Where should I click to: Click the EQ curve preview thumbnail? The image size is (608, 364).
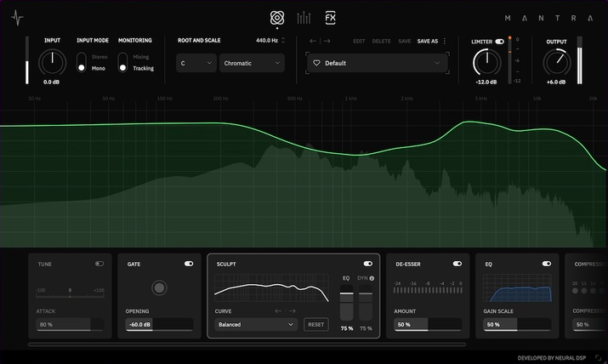point(517,288)
